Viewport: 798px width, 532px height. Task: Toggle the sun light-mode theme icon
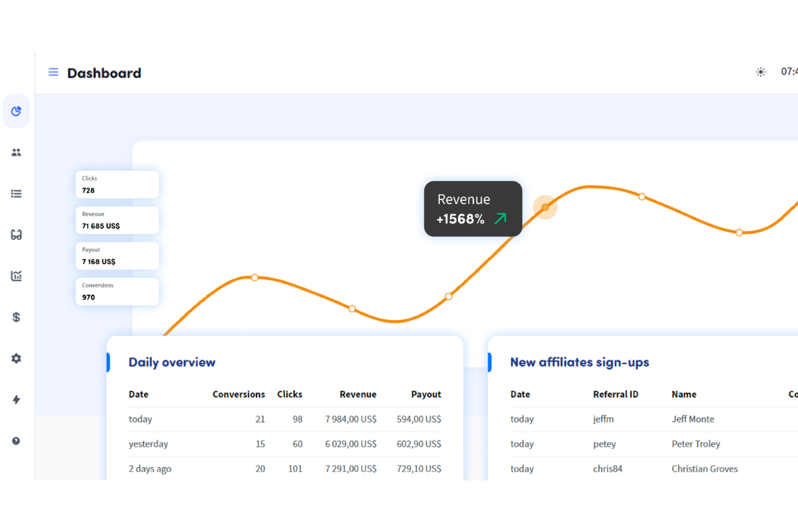click(761, 72)
